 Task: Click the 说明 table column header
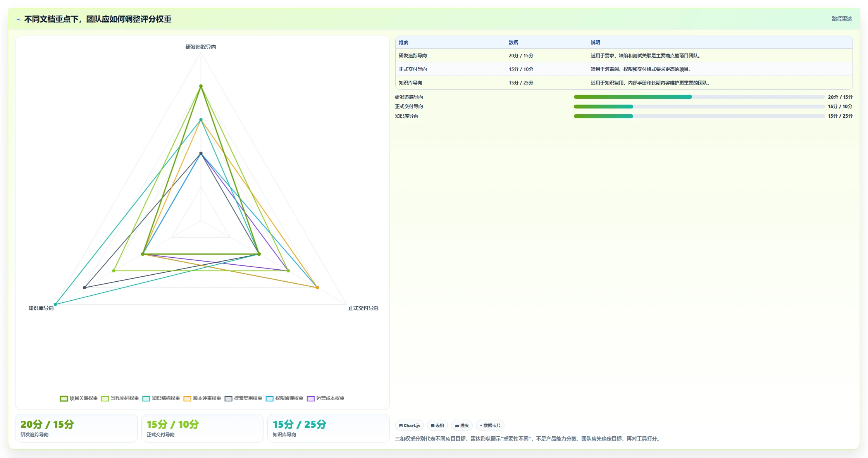(x=595, y=43)
